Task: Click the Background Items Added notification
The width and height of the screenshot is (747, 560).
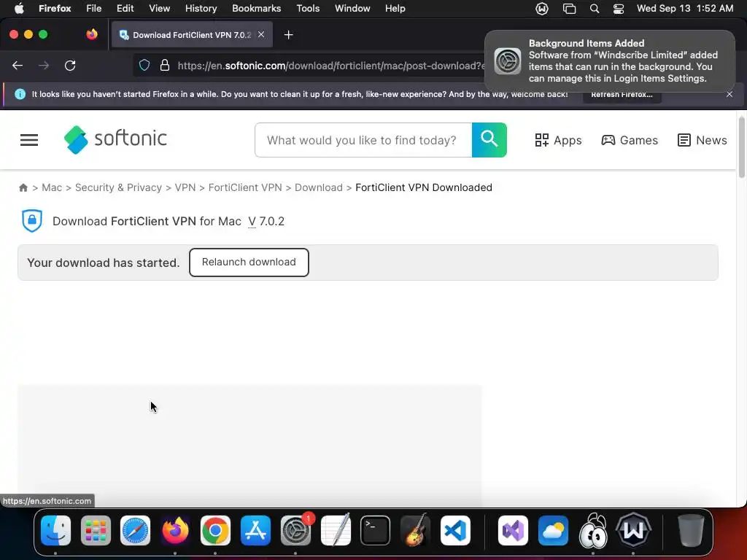Action: pyautogui.click(x=610, y=61)
